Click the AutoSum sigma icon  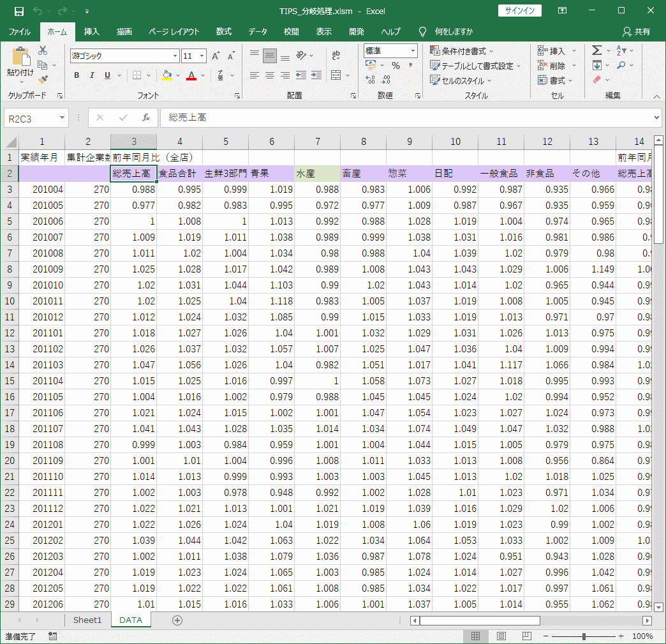[x=596, y=50]
